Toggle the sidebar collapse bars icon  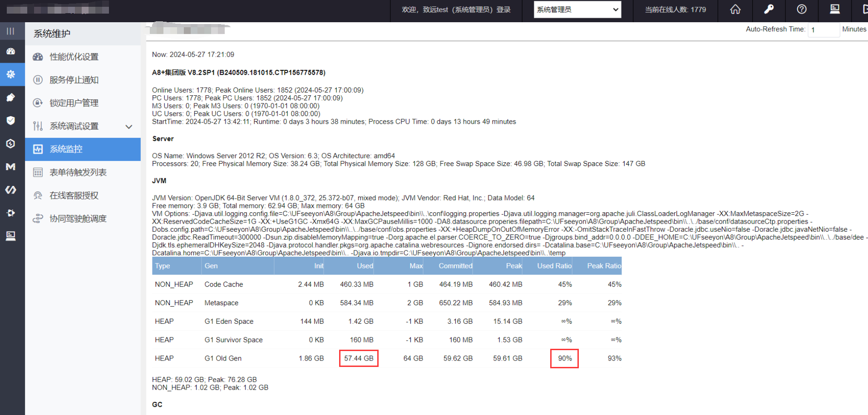(x=10, y=31)
